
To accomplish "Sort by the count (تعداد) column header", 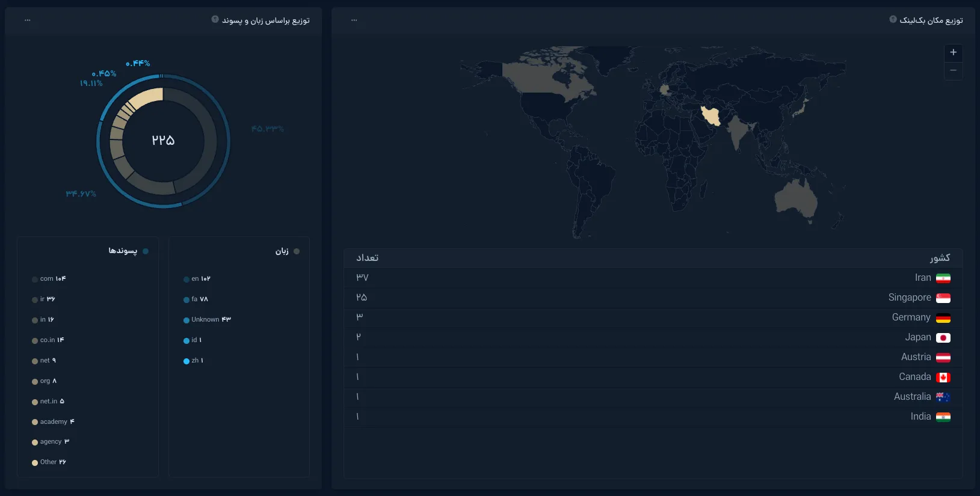I will coord(367,258).
